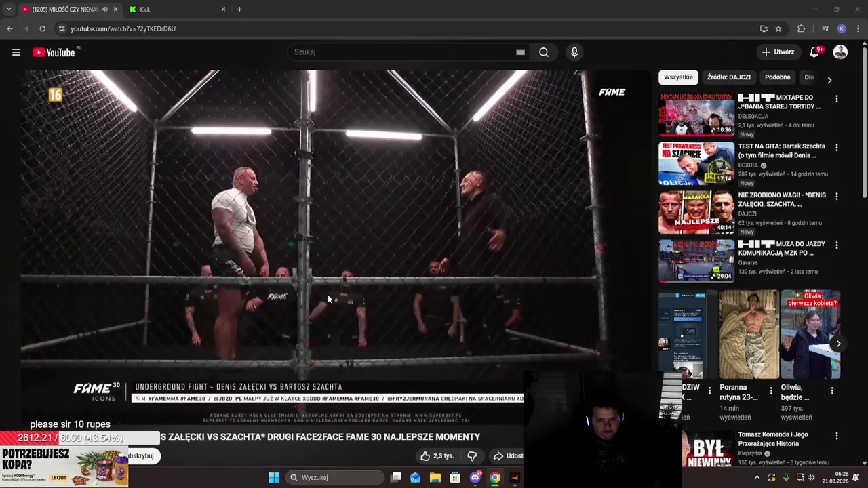Open File Explorer from taskbar
Viewport: 868px width, 488px height.
[x=435, y=478]
